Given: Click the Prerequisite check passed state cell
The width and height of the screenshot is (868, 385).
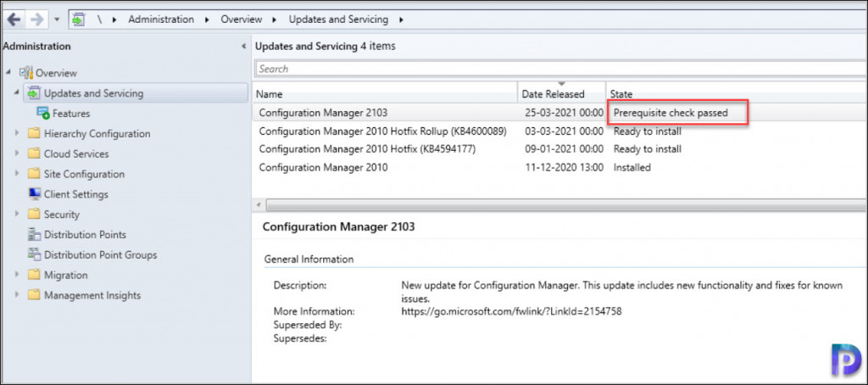Looking at the screenshot, I should click(x=670, y=113).
